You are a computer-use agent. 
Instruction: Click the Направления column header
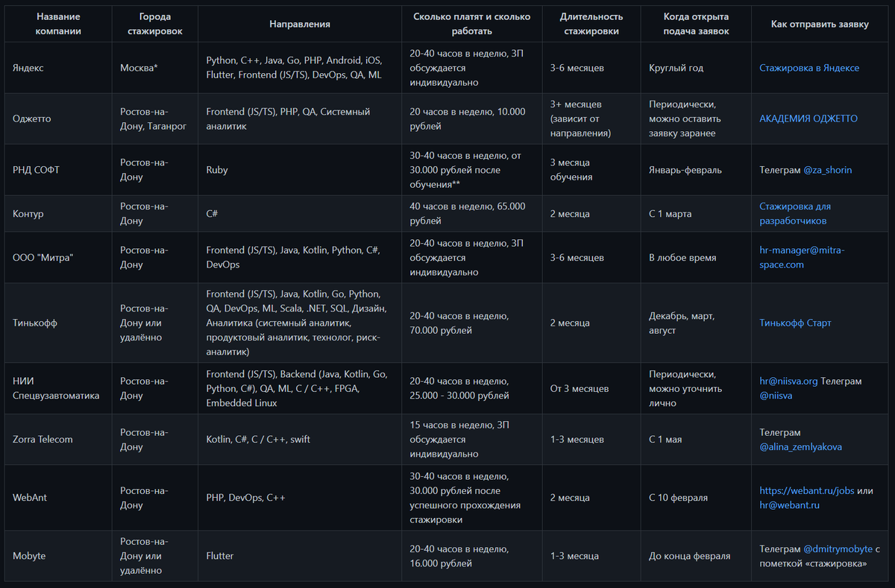click(x=300, y=24)
